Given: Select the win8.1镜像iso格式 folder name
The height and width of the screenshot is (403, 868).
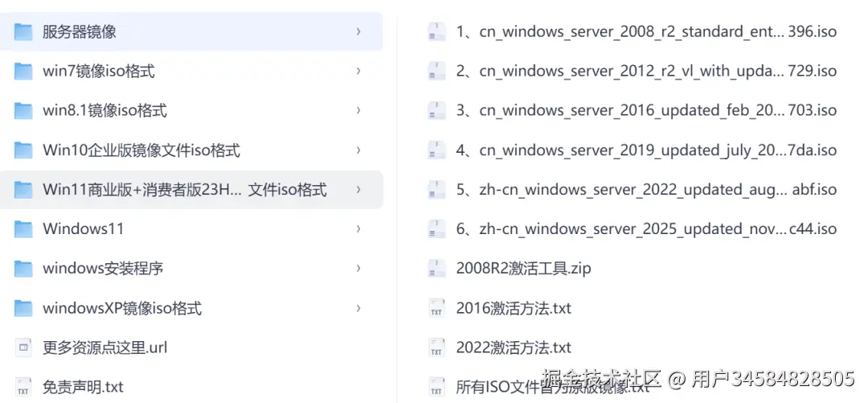Looking at the screenshot, I should pos(104,111).
